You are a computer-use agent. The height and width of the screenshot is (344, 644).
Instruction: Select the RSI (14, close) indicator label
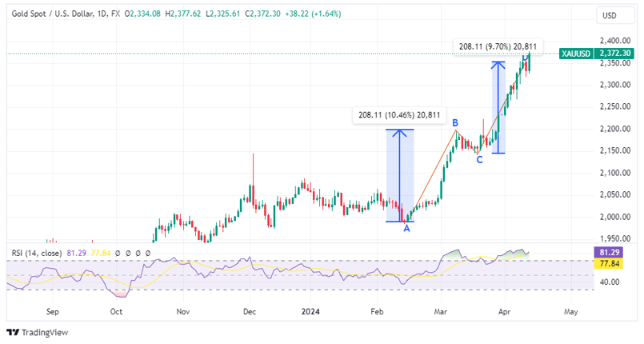[37, 254]
